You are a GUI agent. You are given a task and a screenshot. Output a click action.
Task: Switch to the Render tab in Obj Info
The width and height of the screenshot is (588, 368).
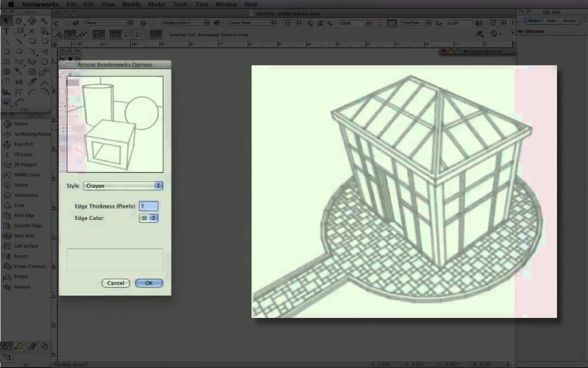[x=569, y=21]
